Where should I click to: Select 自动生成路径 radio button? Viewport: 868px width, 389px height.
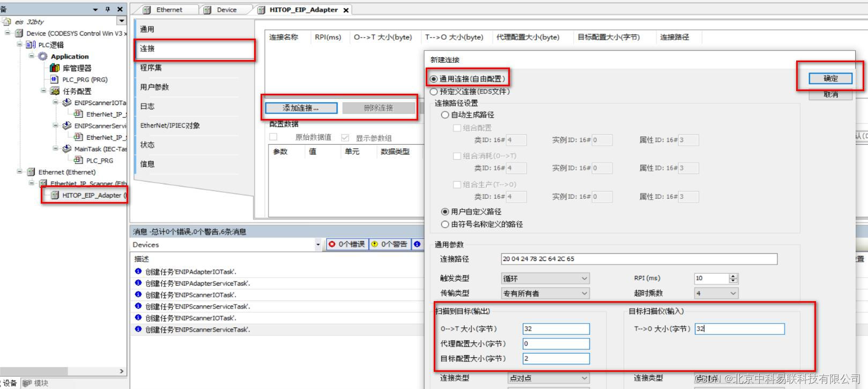(x=445, y=115)
